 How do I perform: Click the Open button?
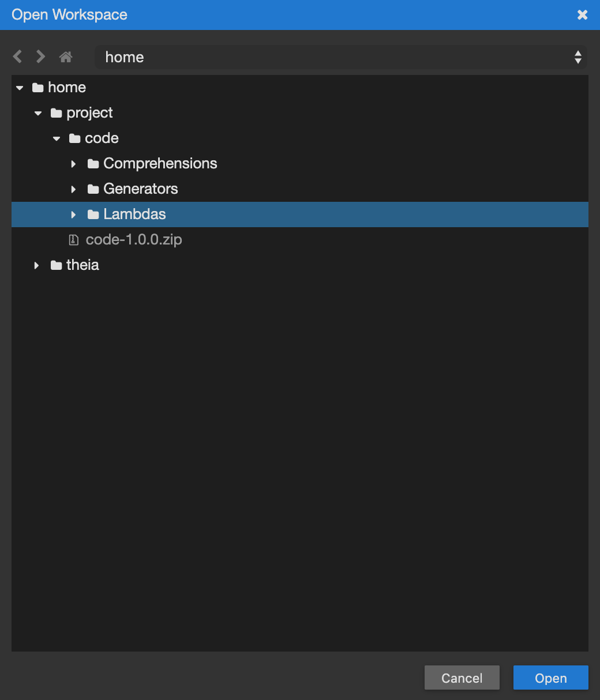click(551, 678)
